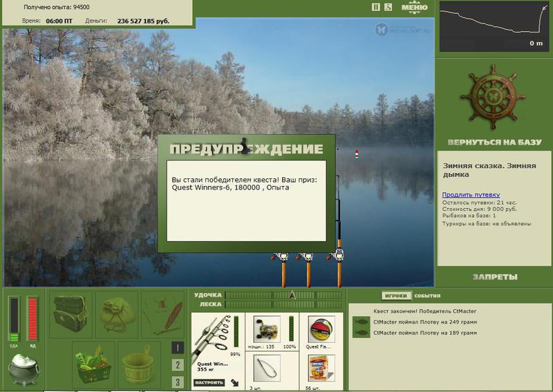553x392 pixels.
Task: Click the ЛЕСКА tension gauge
Action: (283, 304)
